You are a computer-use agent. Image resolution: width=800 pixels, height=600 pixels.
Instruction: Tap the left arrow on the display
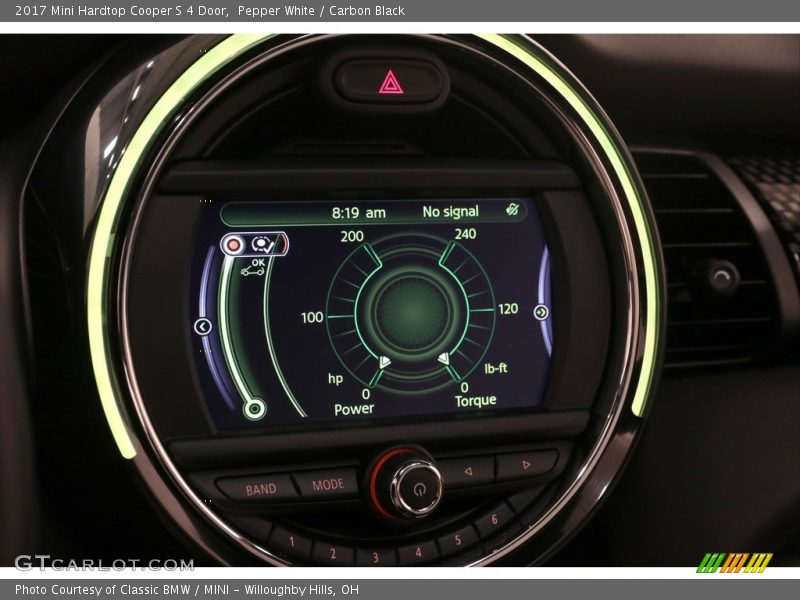[x=203, y=327]
